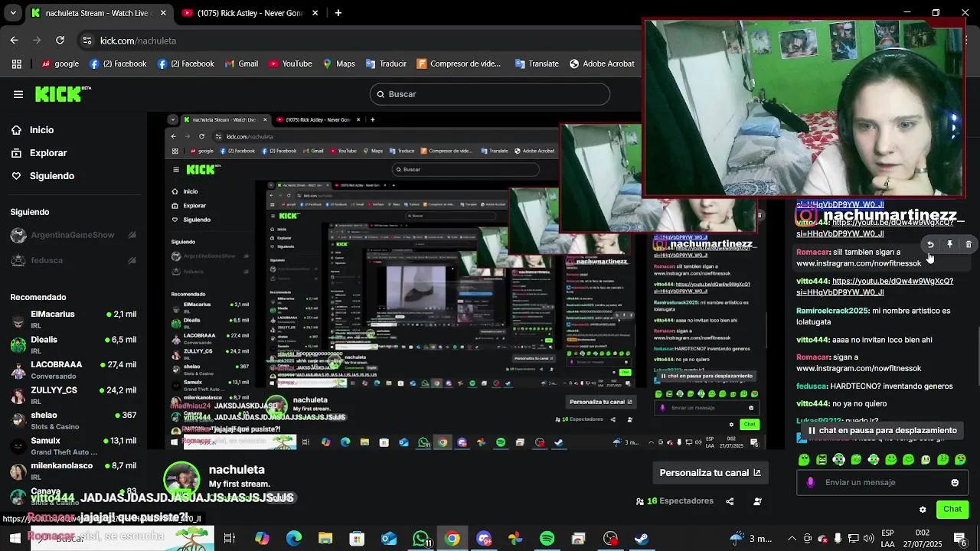Insert the last green heart-eyes emote
This screenshot has height=551, width=980.
click(960, 460)
